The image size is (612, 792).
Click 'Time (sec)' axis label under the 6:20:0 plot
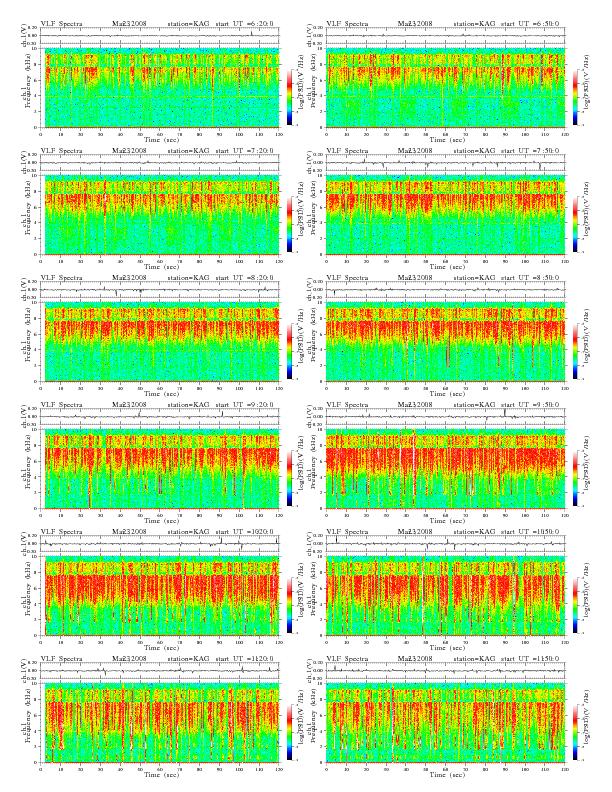pos(161,139)
